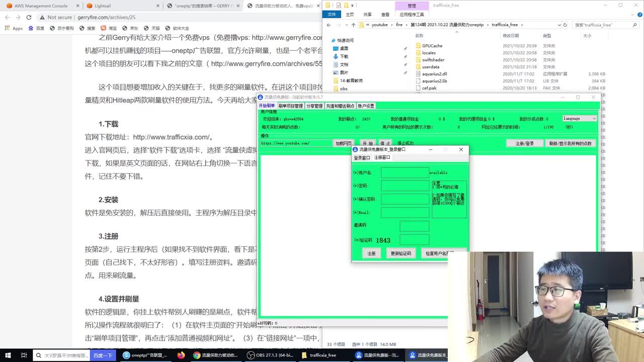Select the GPUCache folder
The image size is (644, 362).
(x=432, y=46)
